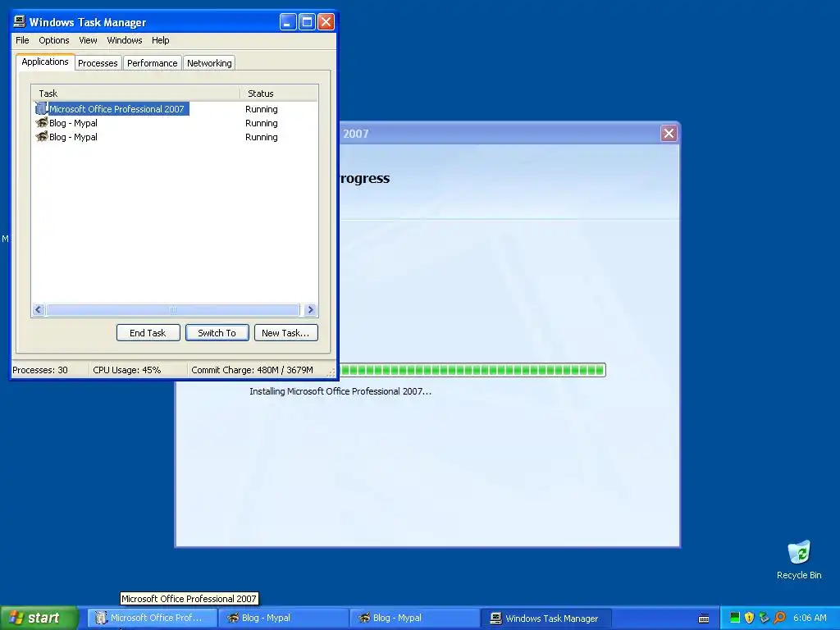Click the yellow security shield tray icon
This screenshot has height=630, width=840.
coord(750,618)
